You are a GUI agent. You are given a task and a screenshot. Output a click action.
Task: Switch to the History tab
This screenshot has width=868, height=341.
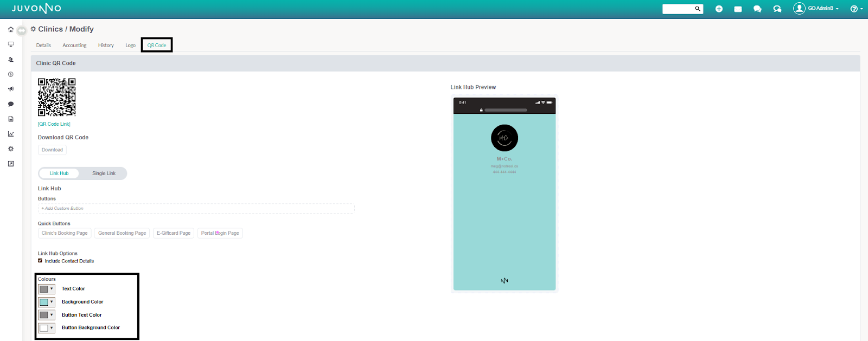click(106, 46)
